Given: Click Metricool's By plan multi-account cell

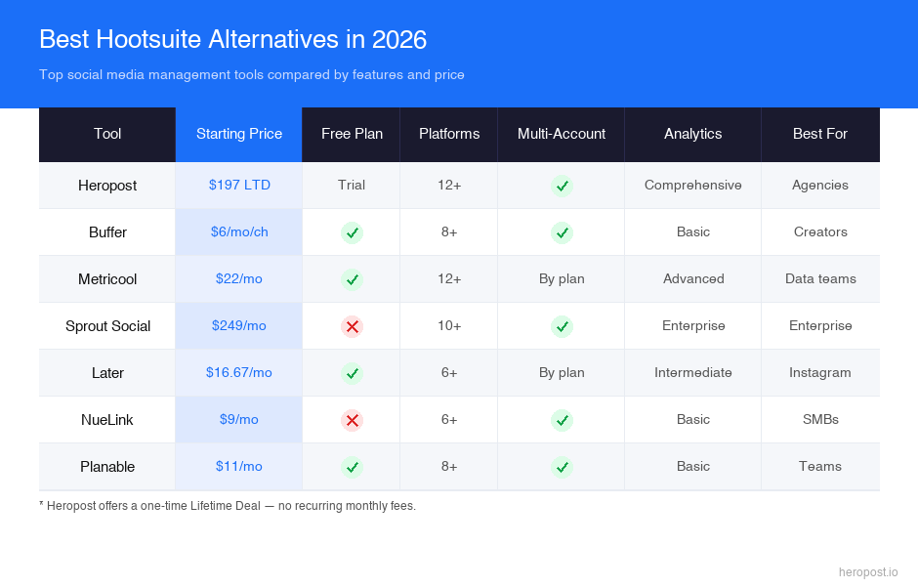Looking at the screenshot, I should tap(562, 278).
